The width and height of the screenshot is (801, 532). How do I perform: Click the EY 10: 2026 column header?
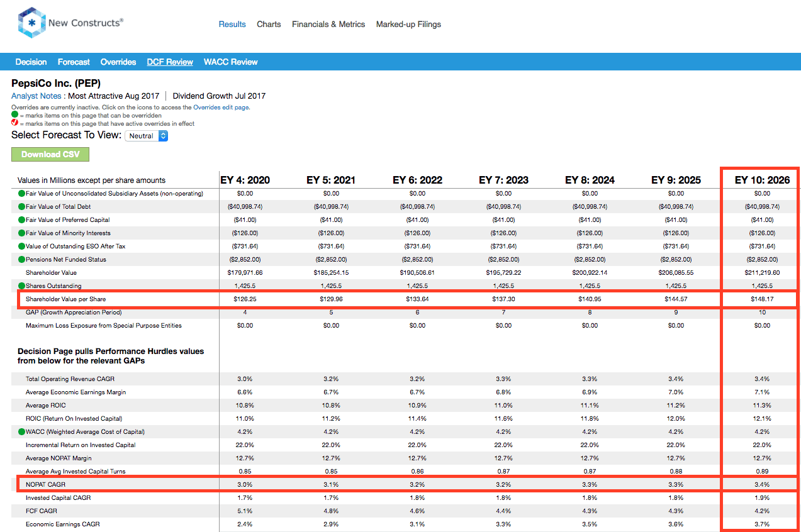[x=762, y=180]
